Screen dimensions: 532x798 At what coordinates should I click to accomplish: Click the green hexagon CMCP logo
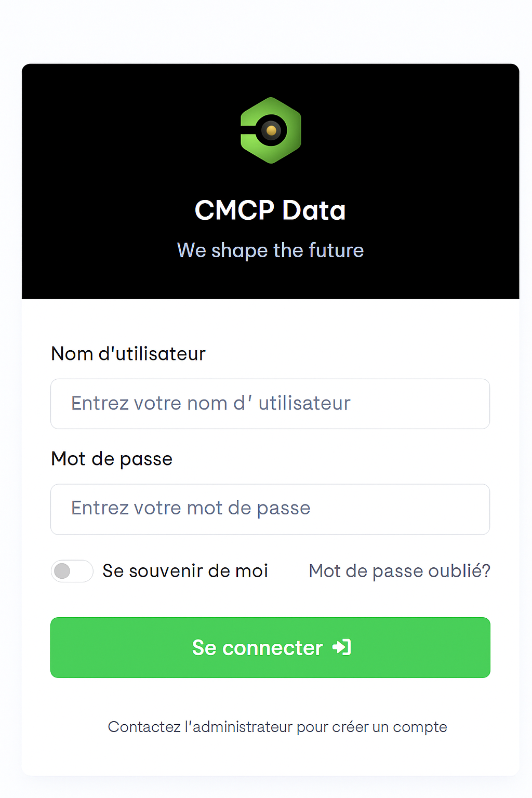click(271, 130)
